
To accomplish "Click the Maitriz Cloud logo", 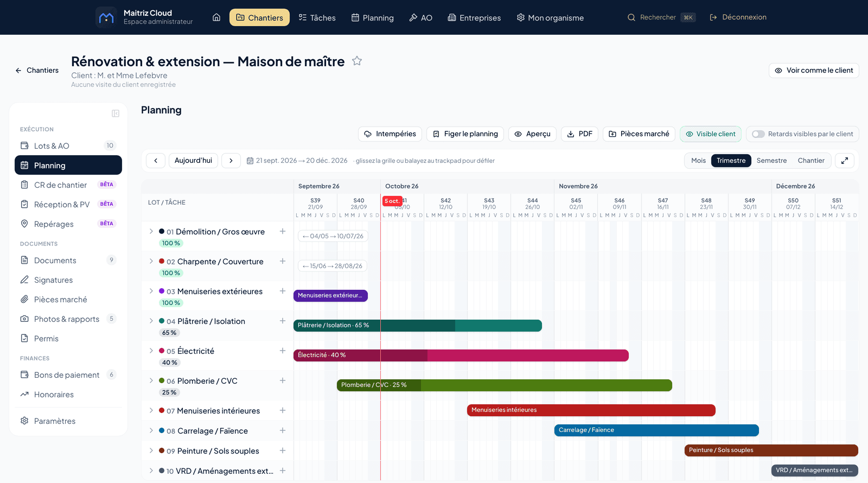I will 106,17.
